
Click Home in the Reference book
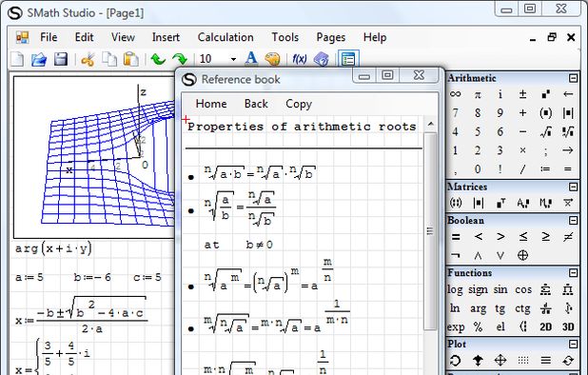tap(211, 104)
